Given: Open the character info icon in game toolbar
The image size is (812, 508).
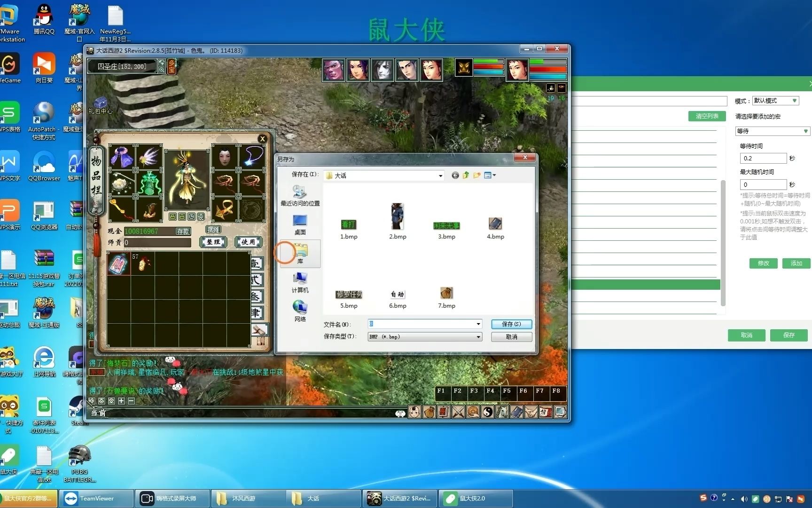Looking at the screenshot, I should (x=414, y=412).
